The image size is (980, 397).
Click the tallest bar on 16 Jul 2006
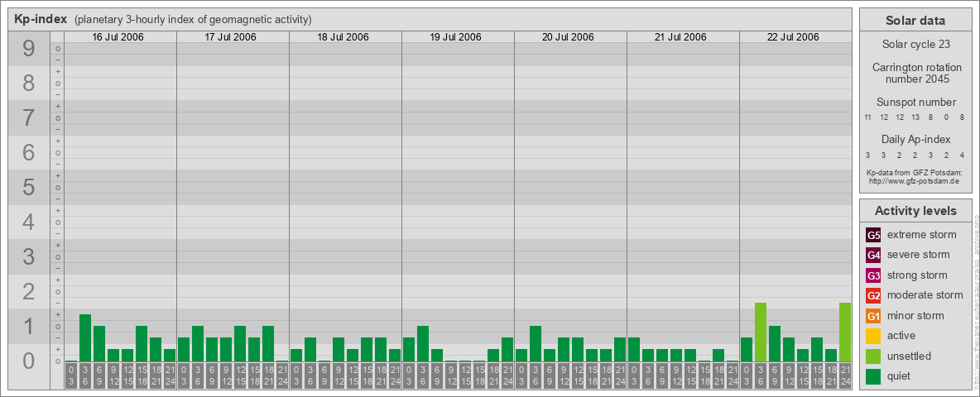pos(85,338)
